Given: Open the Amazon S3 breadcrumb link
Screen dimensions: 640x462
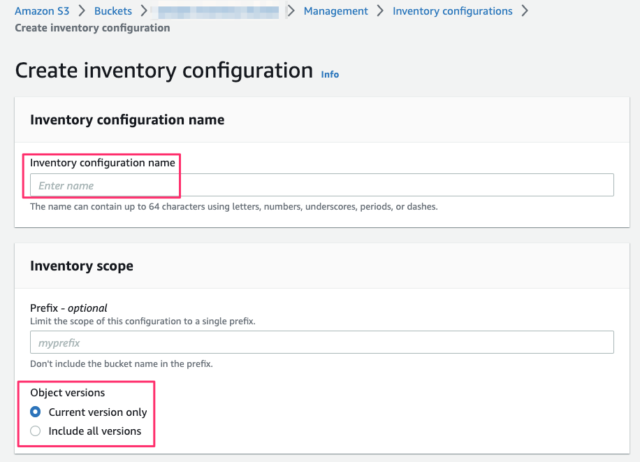Looking at the screenshot, I should coord(43,11).
